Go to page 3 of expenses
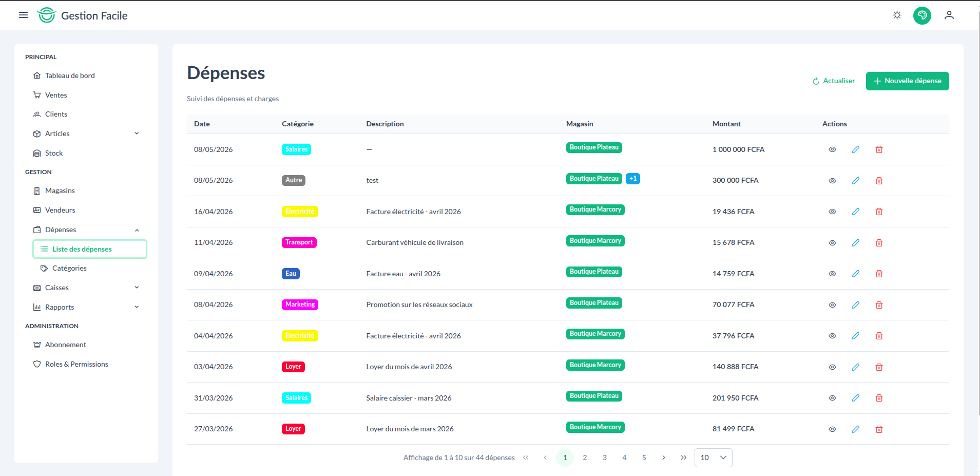This screenshot has height=476, width=980. click(x=604, y=458)
